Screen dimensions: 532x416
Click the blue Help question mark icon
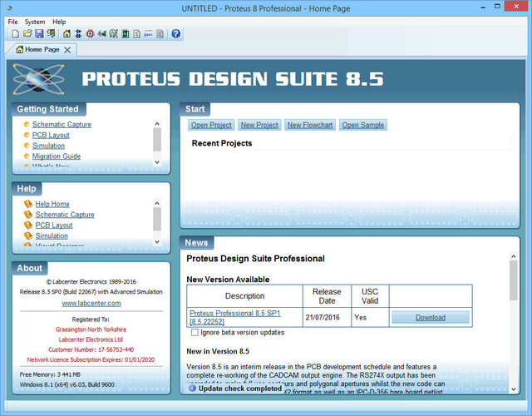click(175, 33)
